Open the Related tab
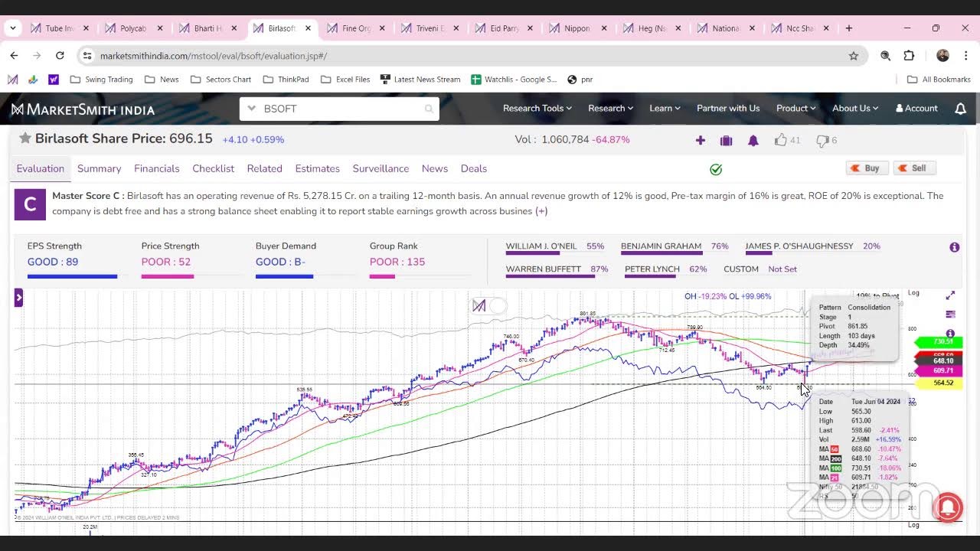 tap(265, 168)
